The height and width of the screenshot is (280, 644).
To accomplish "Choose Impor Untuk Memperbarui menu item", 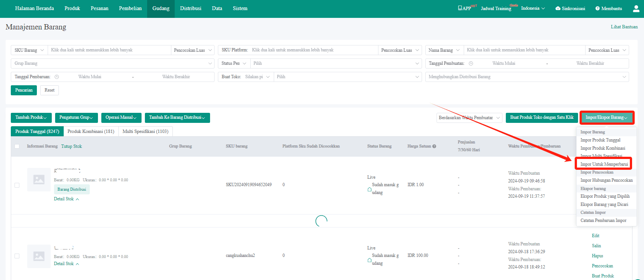I will point(604,164).
